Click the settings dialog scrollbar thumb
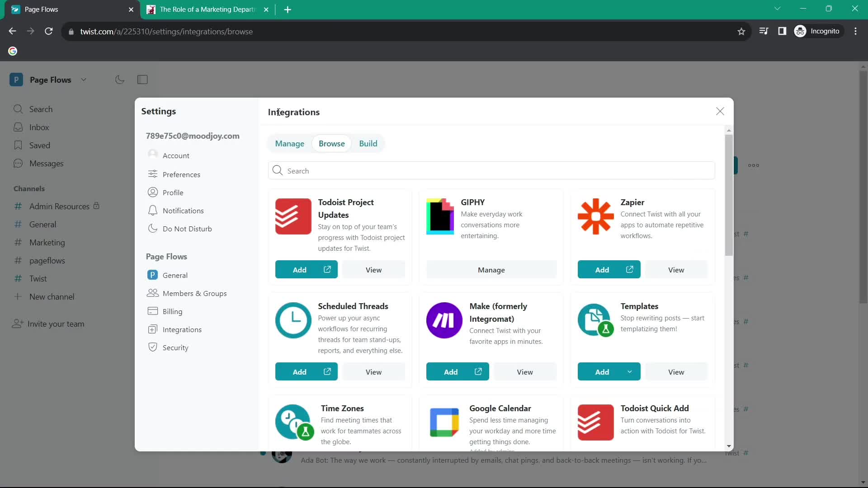 click(728, 195)
